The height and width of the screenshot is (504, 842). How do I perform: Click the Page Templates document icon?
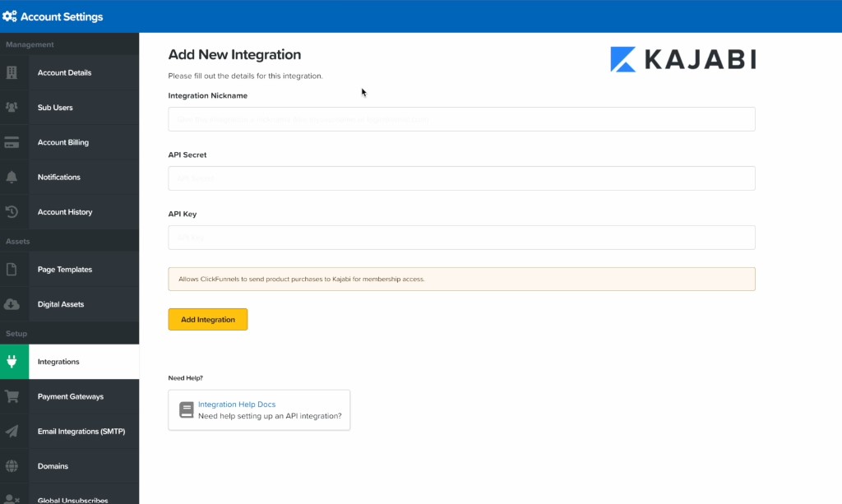coord(12,270)
